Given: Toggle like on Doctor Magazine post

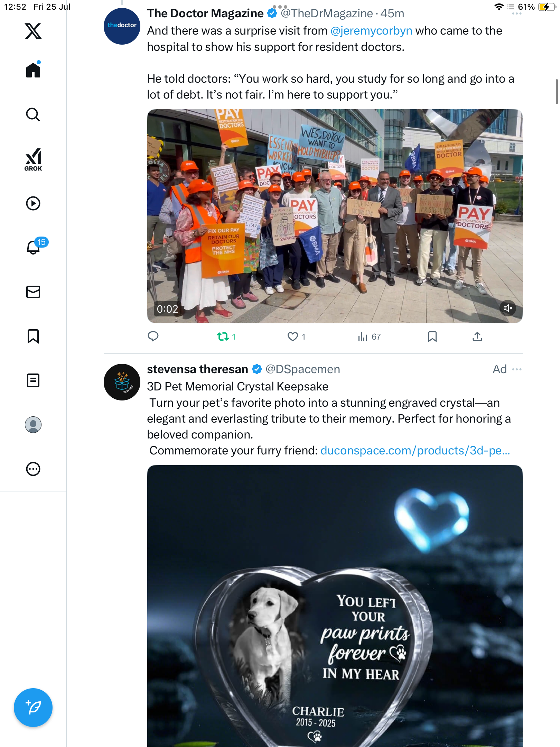Looking at the screenshot, I should 296,336.
